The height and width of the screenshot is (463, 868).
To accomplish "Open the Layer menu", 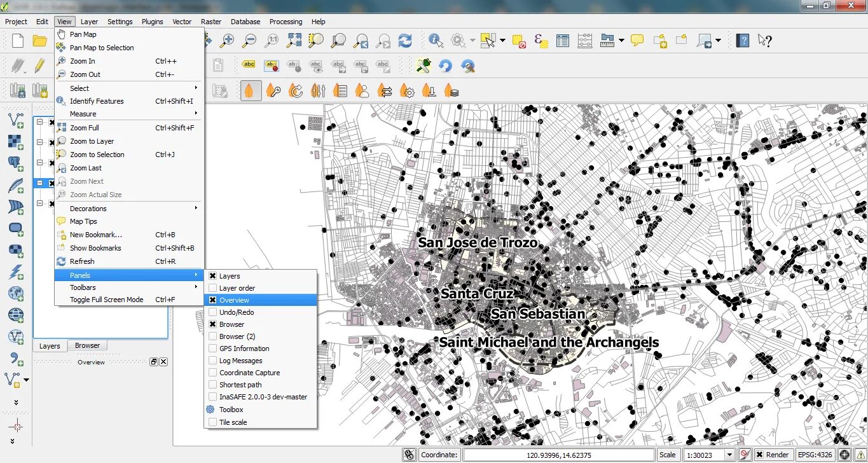I will [89, 21].
